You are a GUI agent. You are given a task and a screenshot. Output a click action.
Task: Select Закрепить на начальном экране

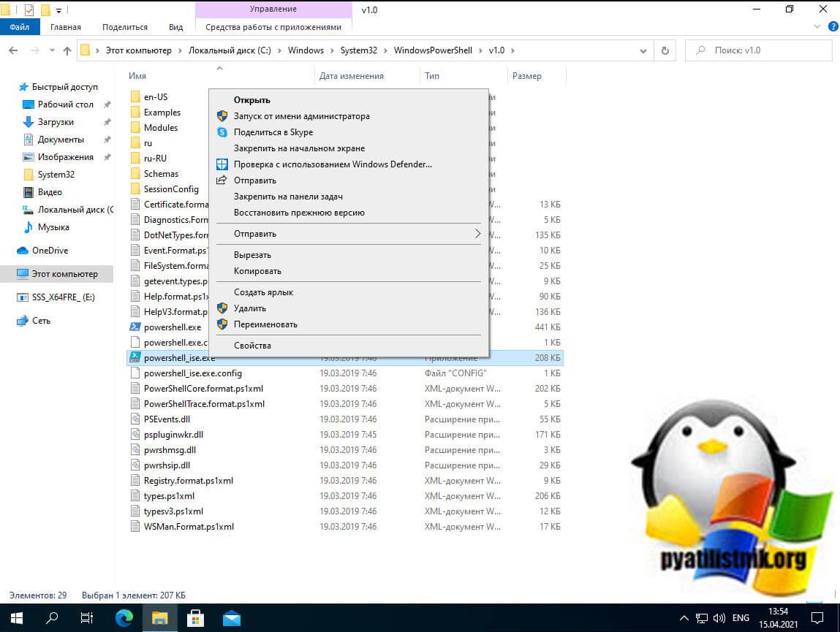point(348,148)
